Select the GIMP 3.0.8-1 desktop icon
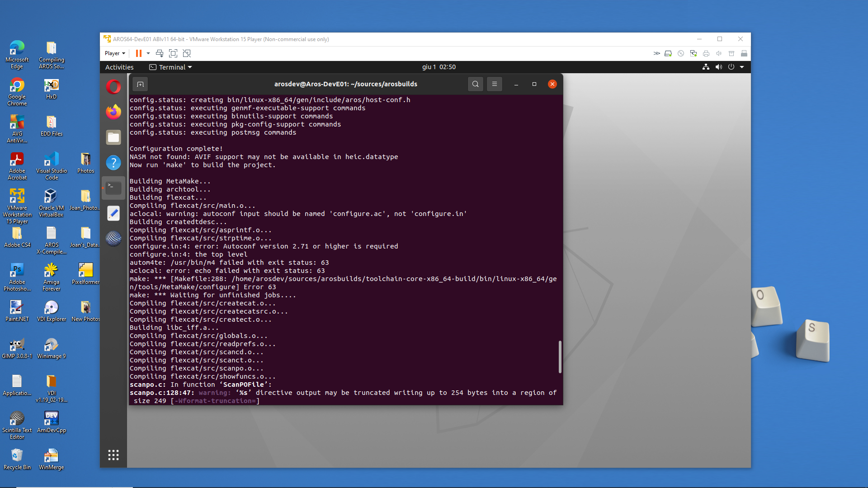This screenshot has width=868, height=488. [17, 348]
